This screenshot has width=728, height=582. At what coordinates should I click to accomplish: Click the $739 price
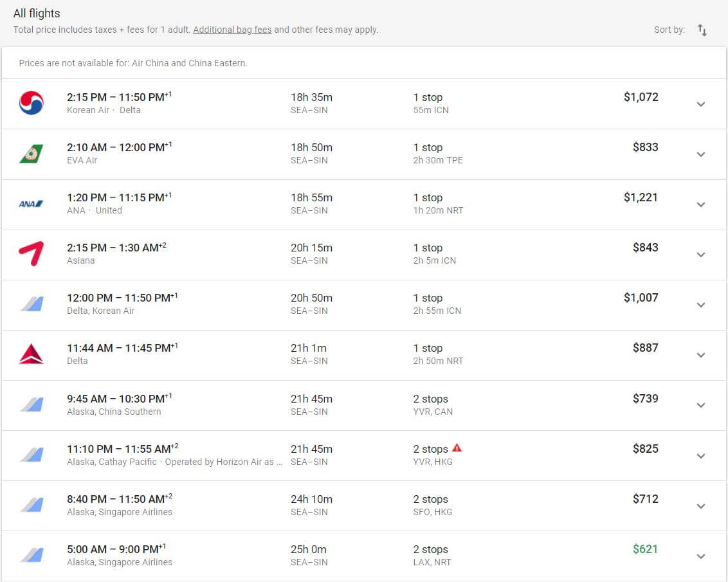[x=645, y=399]
